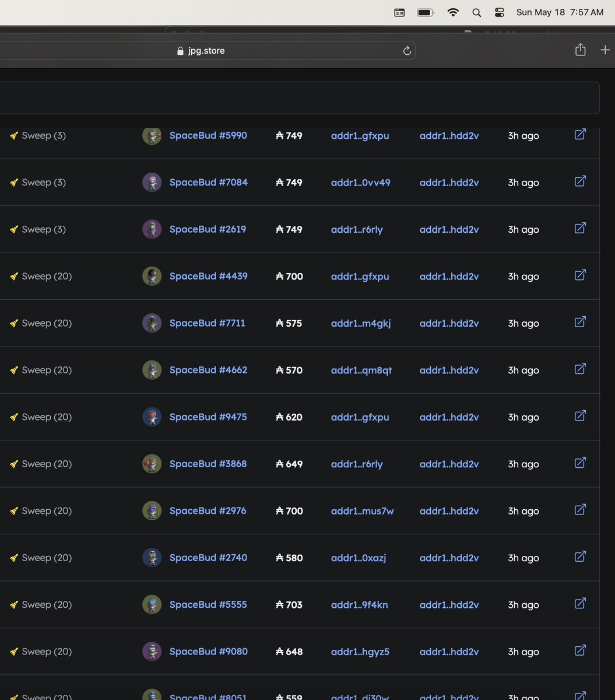Image resolution: width=615 pixels, height=700 pixels.
Task: Click the SpaceBud #3868 avatar thumbnail
Action: pos(152,464)
